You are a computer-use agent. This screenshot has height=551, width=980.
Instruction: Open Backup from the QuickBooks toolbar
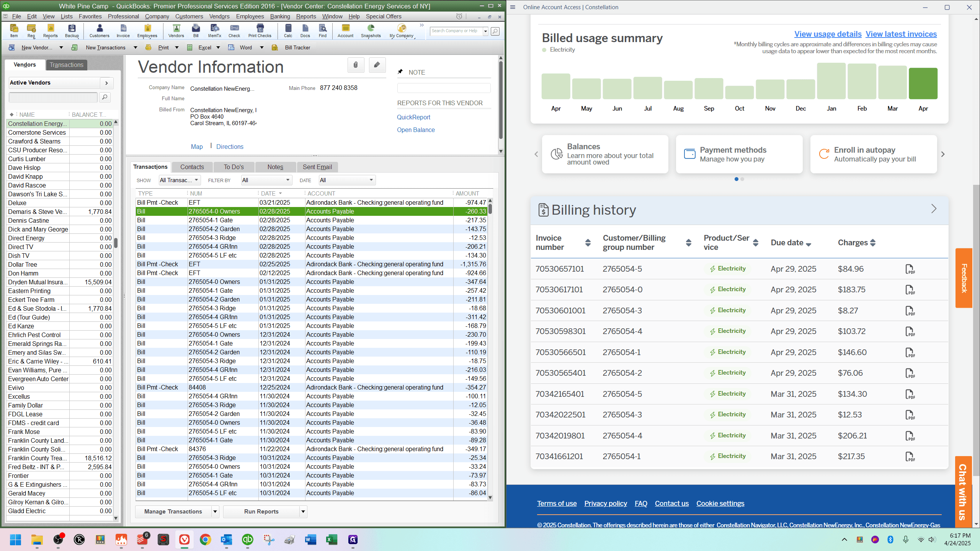click(72, 31)
